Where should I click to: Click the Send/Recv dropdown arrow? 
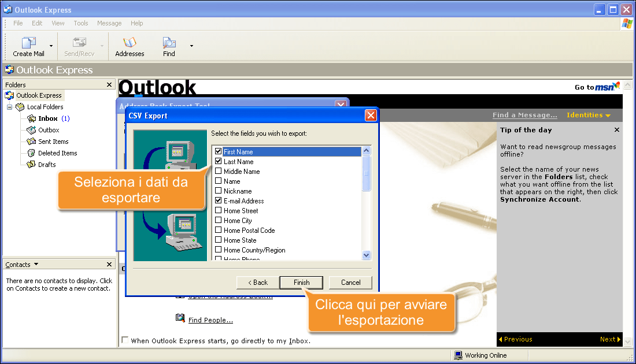pyautogui.click(x=102, y=46)
